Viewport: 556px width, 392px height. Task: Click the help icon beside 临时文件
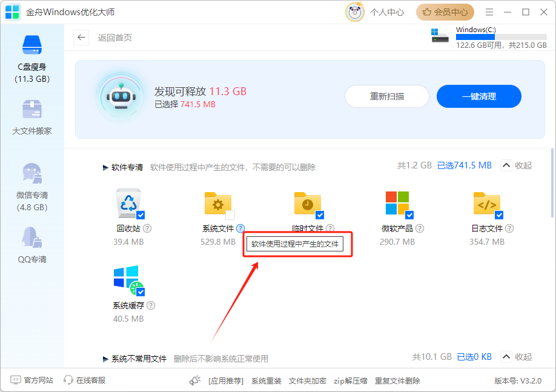330,228
